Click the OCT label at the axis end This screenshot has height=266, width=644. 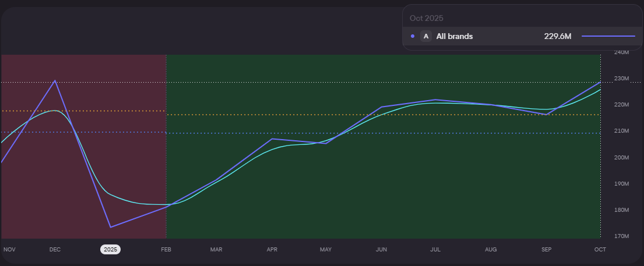[x=600, y=249]
